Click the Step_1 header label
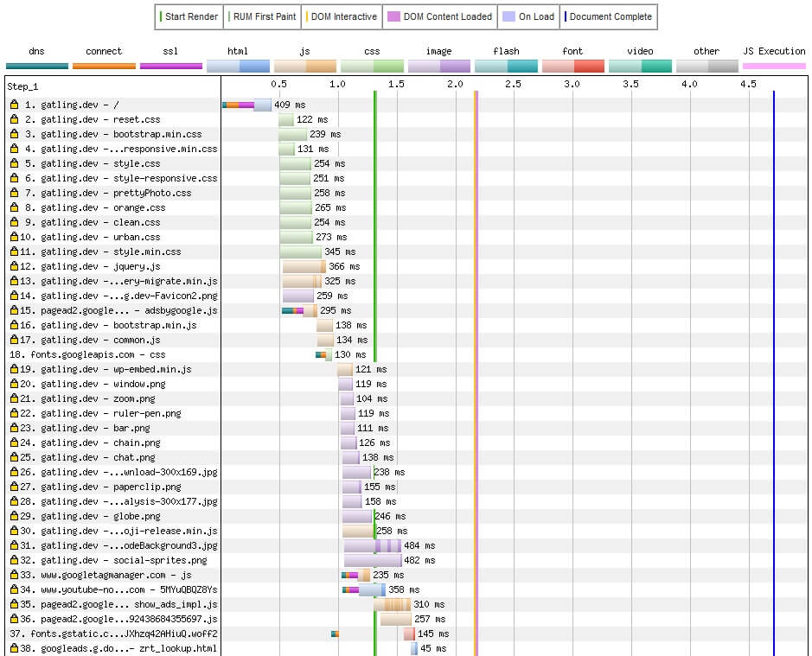 (x=22, y=86)
